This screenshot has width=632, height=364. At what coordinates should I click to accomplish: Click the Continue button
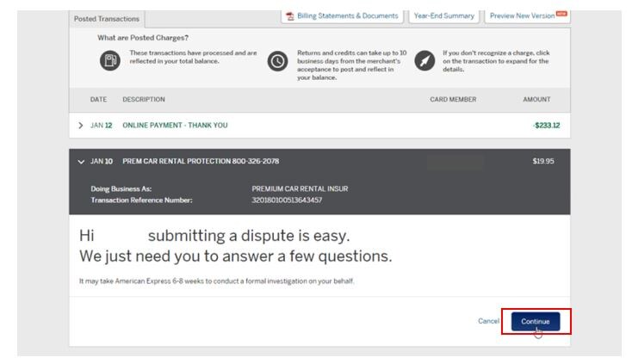[x=536, y=321]
